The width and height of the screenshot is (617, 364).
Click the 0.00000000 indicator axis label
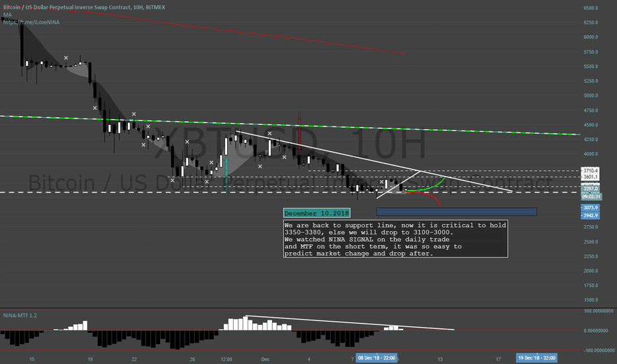tap(596, 330)
